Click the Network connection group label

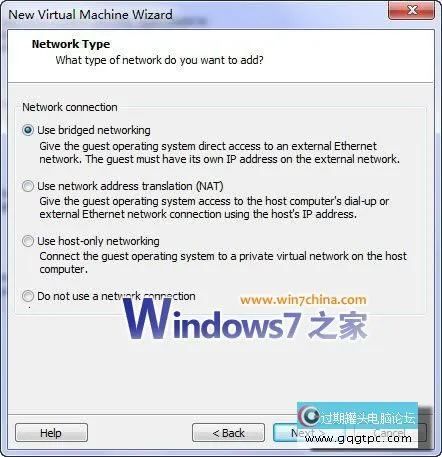tap(70, 107)
